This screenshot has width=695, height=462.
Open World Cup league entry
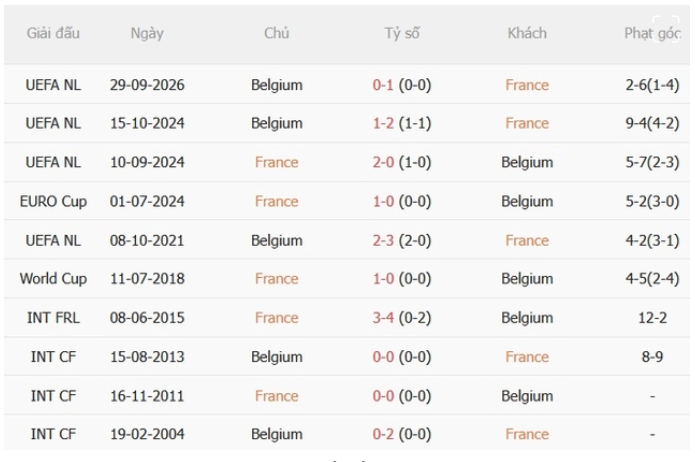pos(53,278)
